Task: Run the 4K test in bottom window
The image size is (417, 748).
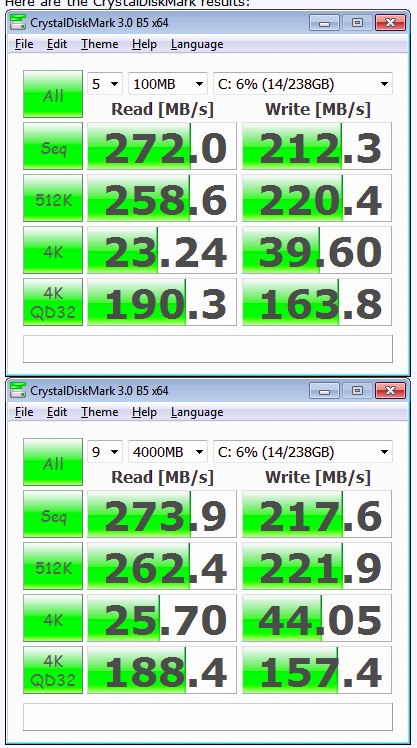Action: (53, 618)
